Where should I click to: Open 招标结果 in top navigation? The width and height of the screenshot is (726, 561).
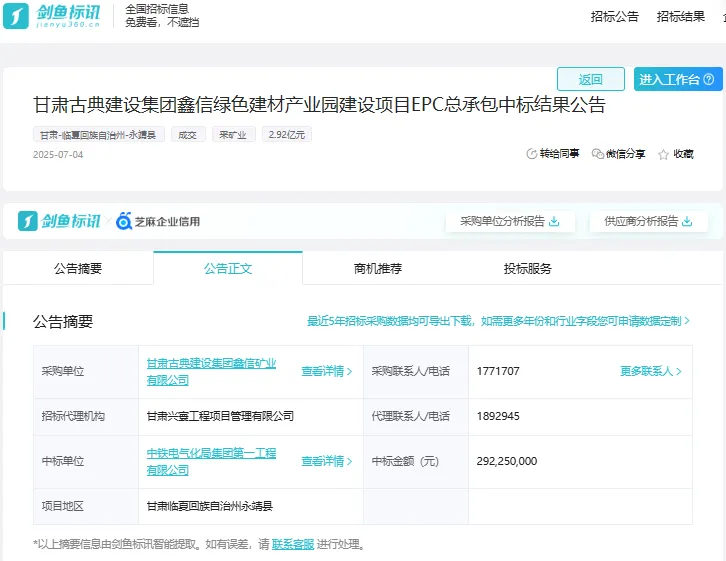point(680,16)
